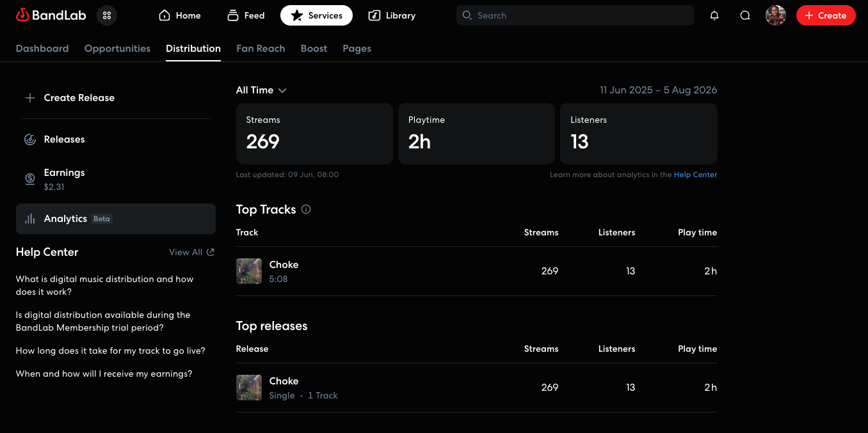Image resolution: width=868 pixels, height=433 pixels.
Task: Select Releases in the sidebar
Action: [x=116, y=139]
